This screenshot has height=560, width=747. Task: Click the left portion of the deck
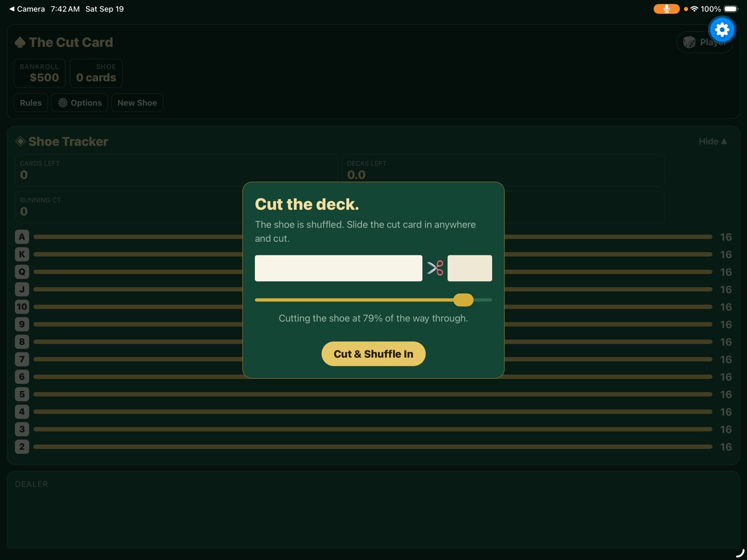click(x=339, y=268)
